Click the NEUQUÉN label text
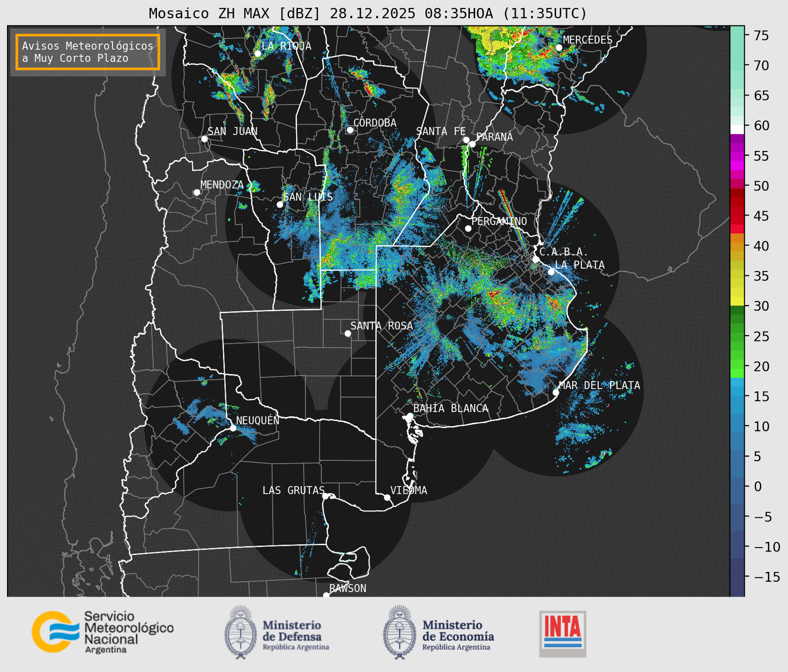Screen dimensions: 788x672 coord(258,420)
